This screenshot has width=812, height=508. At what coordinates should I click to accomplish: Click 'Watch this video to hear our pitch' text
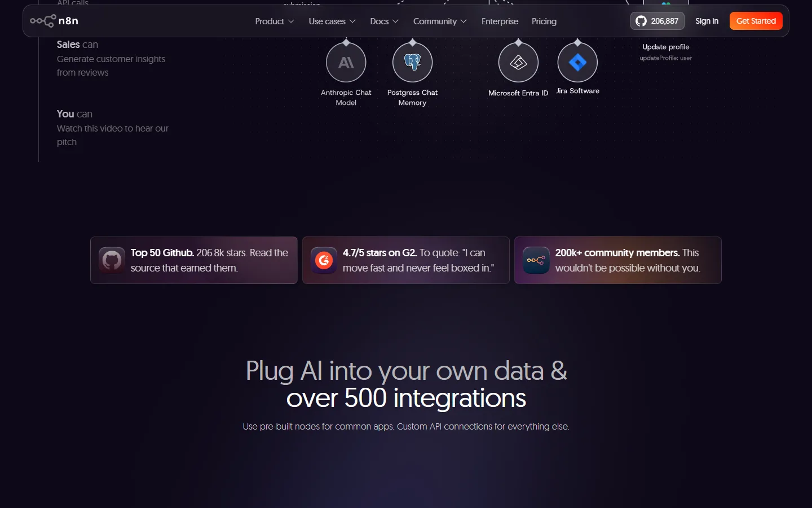113,135
